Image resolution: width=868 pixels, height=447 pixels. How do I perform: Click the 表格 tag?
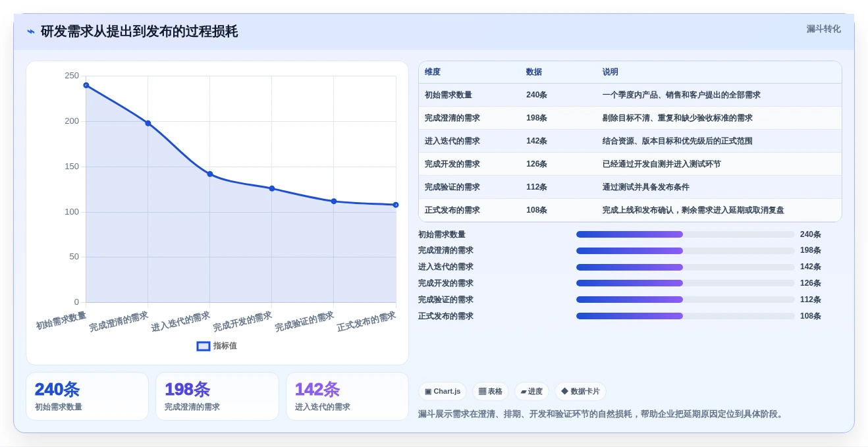[491, 391]
